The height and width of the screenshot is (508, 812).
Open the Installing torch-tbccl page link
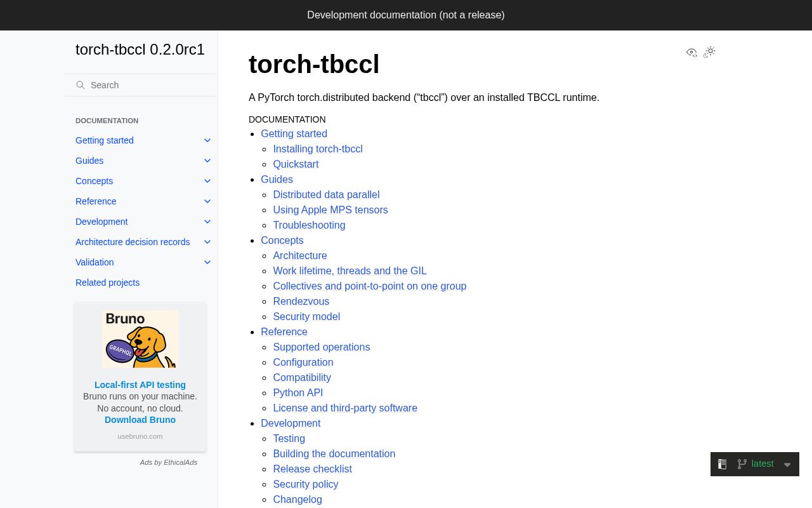(x=318, y=149)
